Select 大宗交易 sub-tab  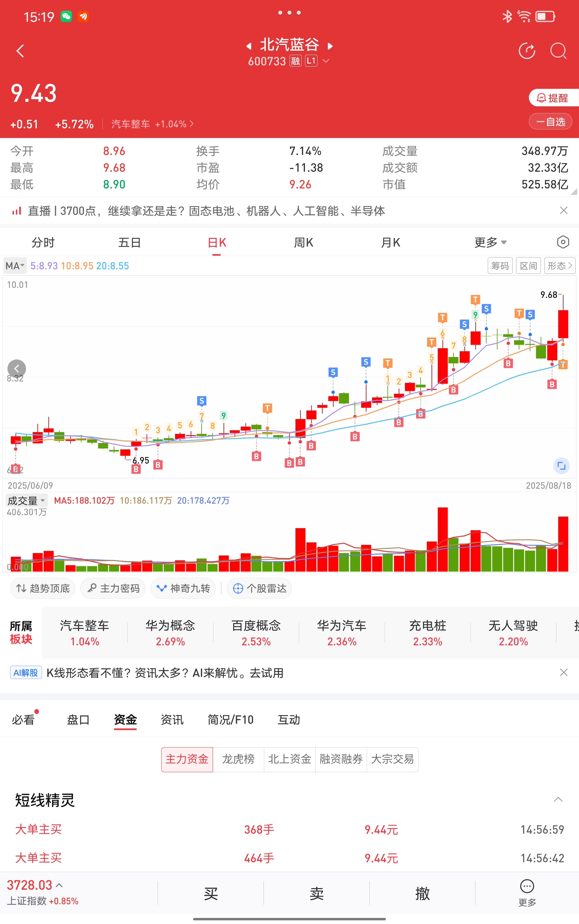tap(393, 759)
